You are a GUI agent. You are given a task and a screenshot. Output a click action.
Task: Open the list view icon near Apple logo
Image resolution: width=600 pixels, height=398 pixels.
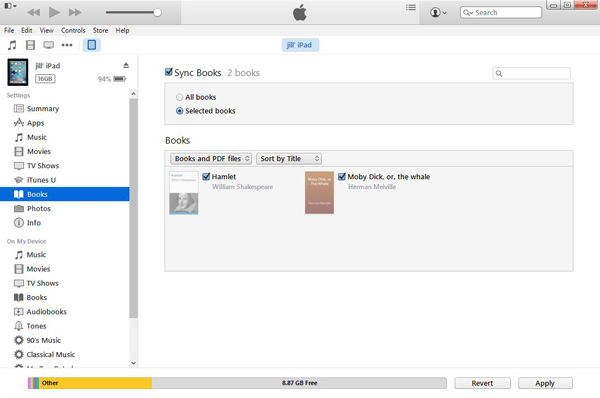point(411,7)
